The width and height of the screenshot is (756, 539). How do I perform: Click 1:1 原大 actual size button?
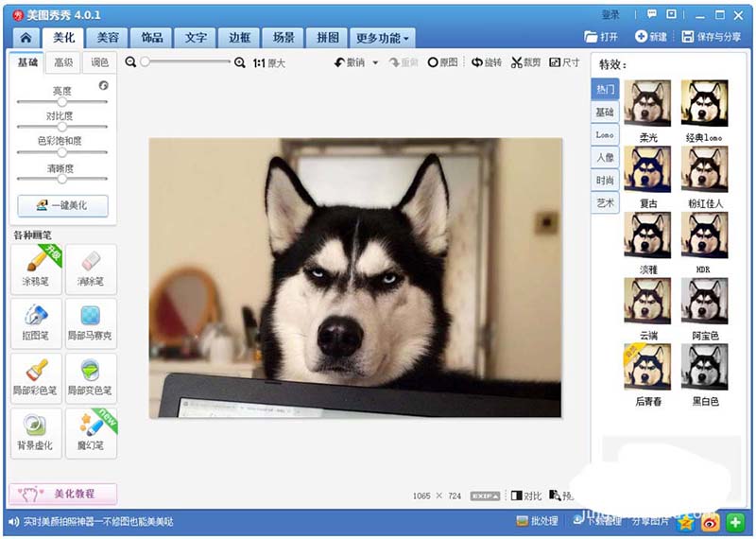pyautogui.click(x=269, y=62)
